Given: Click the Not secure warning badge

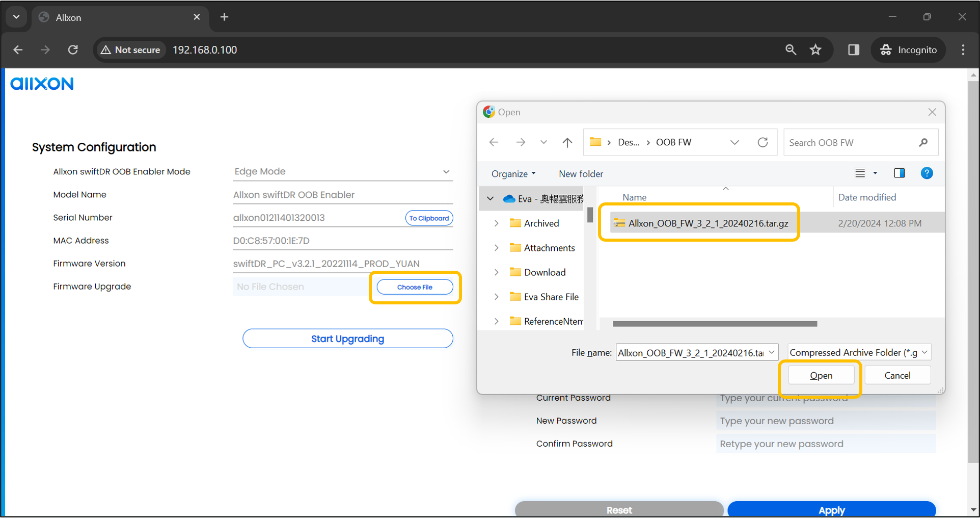Looking at the screenshot, I should click(x=131, y=49).
